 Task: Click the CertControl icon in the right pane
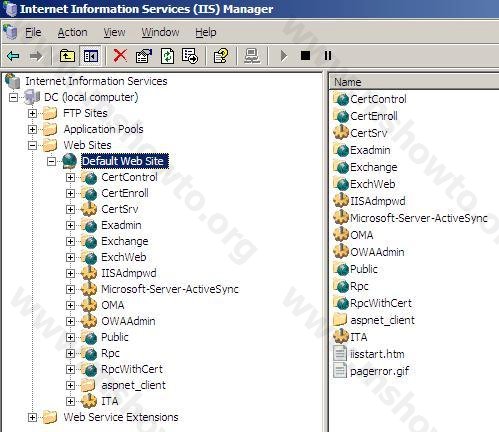341,99
